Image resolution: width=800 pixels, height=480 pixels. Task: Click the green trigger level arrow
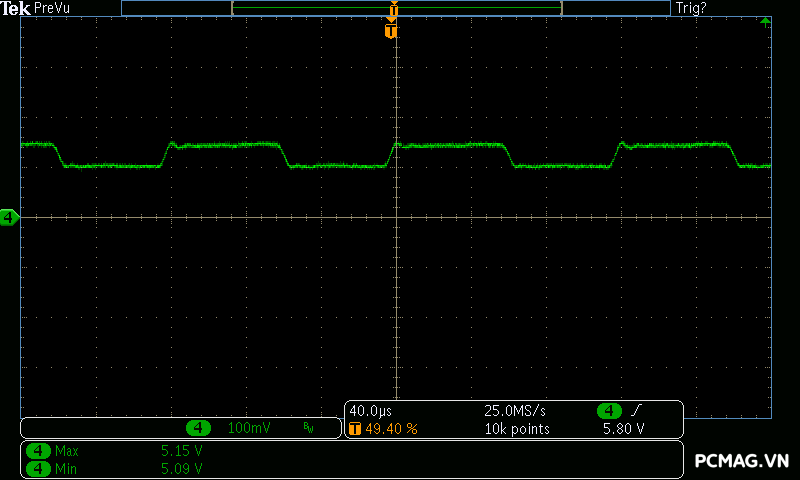(765, 21)
